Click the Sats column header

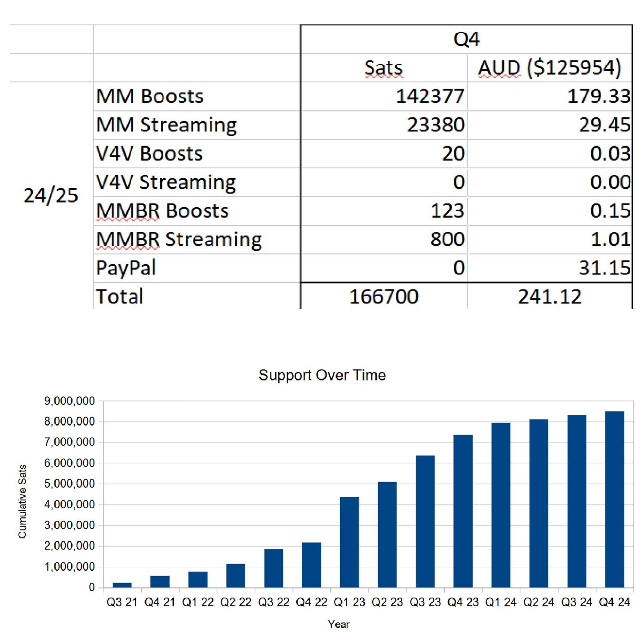pyautogui.click(x=384, y=68)
